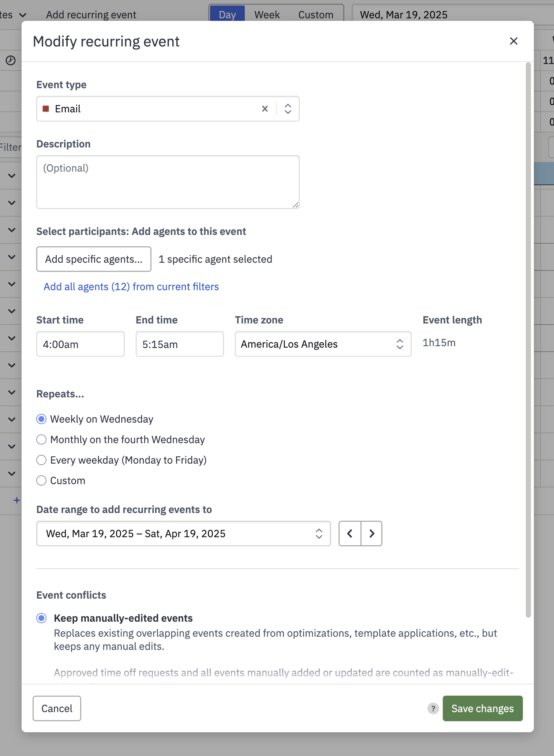Open the Wed, Mar 19, 2025 date picker
The height and width of the screenshot is (756, 554).
452,15
